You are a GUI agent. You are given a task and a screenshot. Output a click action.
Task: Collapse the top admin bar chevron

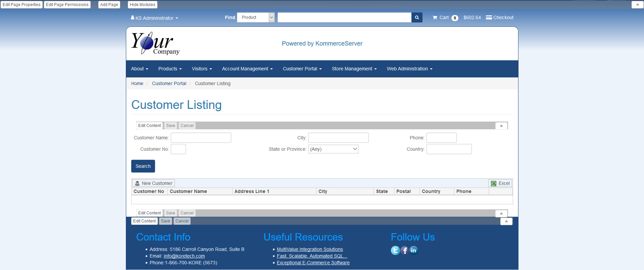pyautogui.click(x=637, y=5)
